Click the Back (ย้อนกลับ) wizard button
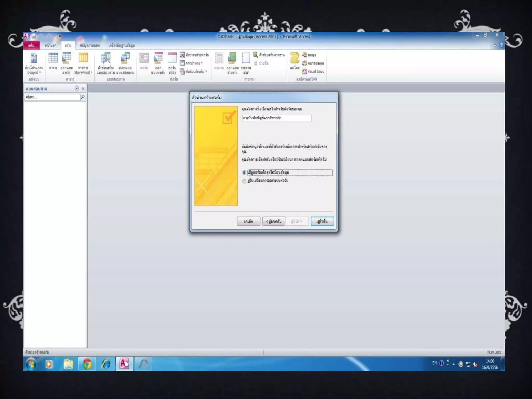532x399 pixels. click(274, 221)
